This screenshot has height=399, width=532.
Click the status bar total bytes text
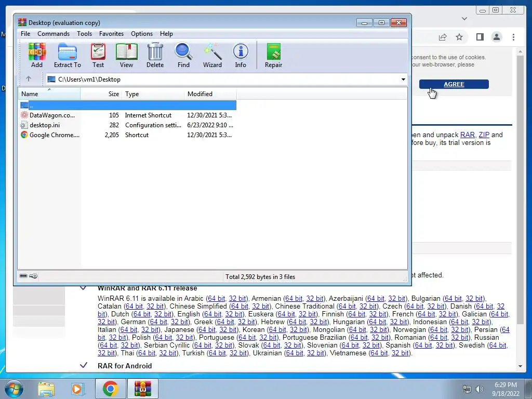coord(260,277)
